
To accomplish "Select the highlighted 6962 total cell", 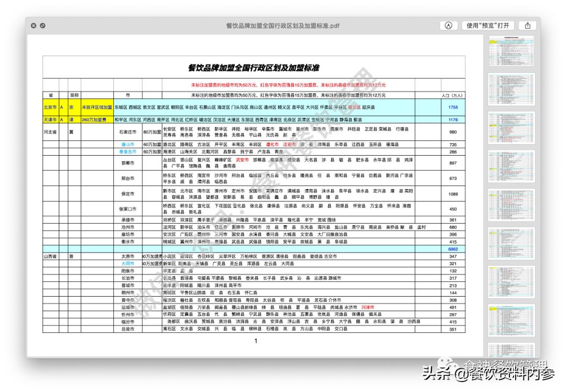I will (x=454, y=249).
